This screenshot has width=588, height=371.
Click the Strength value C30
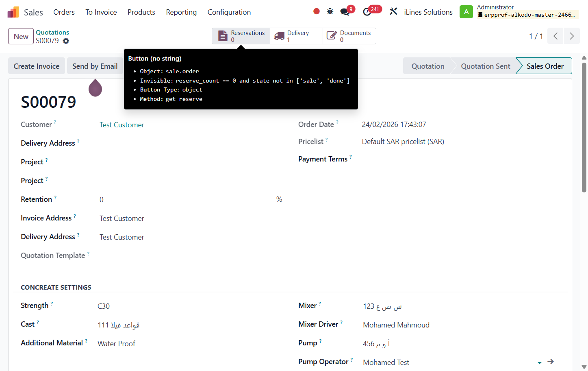pyautogui.click(x=104, y=306)
